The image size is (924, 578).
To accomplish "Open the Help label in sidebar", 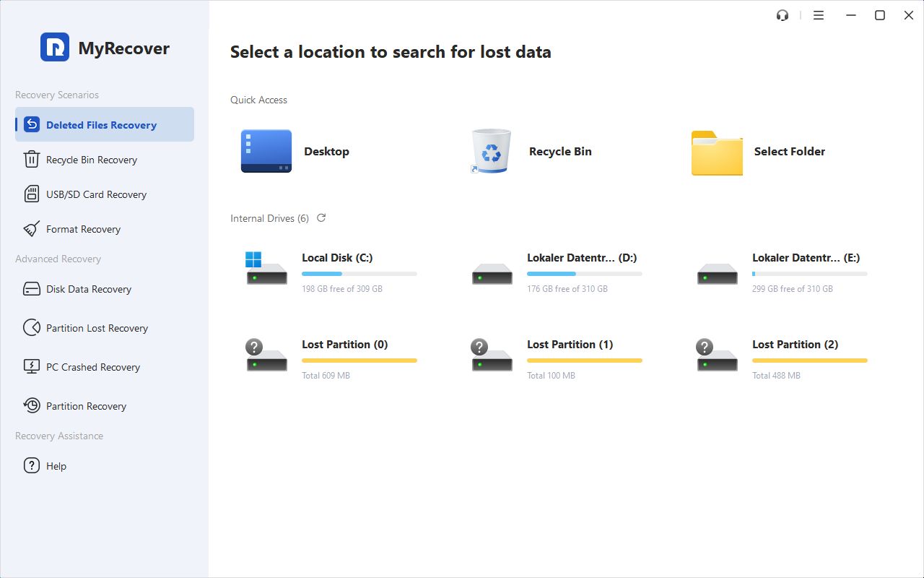I will [x=56, y=466].
